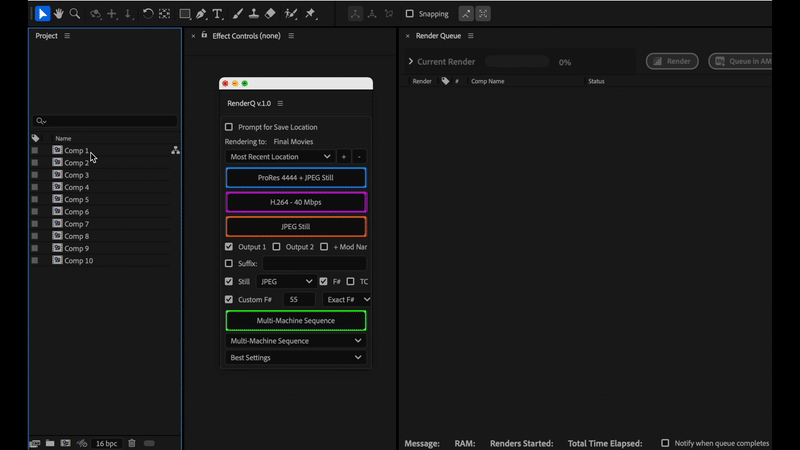The height and width of the screenshot is (450, 800).
Task: Expand the Current Render section
Action: point(411,62)
